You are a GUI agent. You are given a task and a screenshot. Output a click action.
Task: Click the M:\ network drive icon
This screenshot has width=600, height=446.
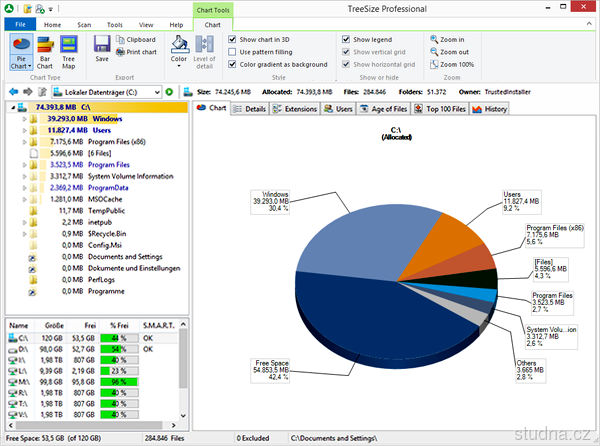coord(13,382)
